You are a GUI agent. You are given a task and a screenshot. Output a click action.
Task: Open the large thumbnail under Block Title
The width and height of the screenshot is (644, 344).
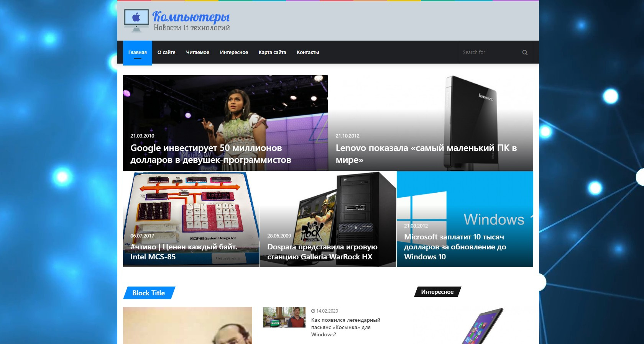point(187,326)
